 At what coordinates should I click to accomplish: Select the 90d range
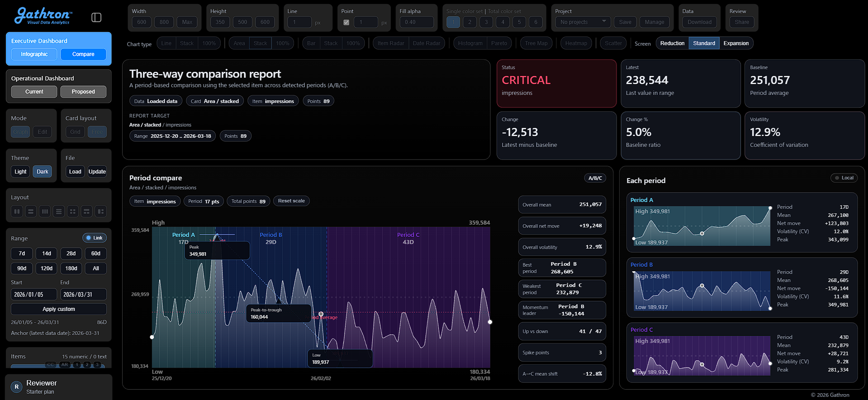click(22, 268)
